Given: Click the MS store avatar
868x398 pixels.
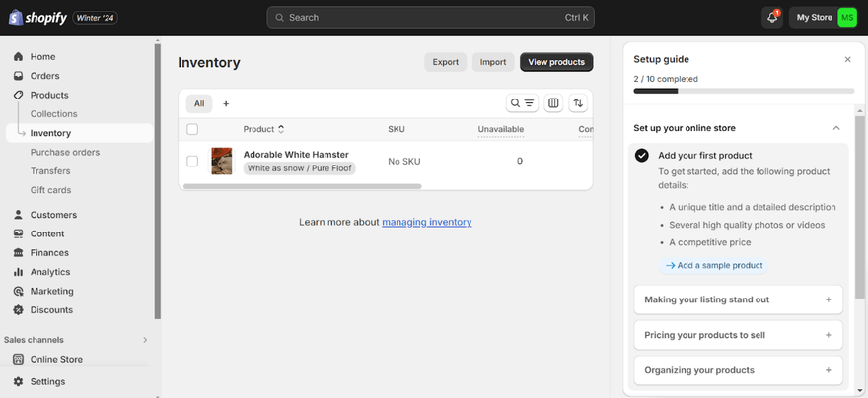Looking at the screenshot, I should point(847,17).
